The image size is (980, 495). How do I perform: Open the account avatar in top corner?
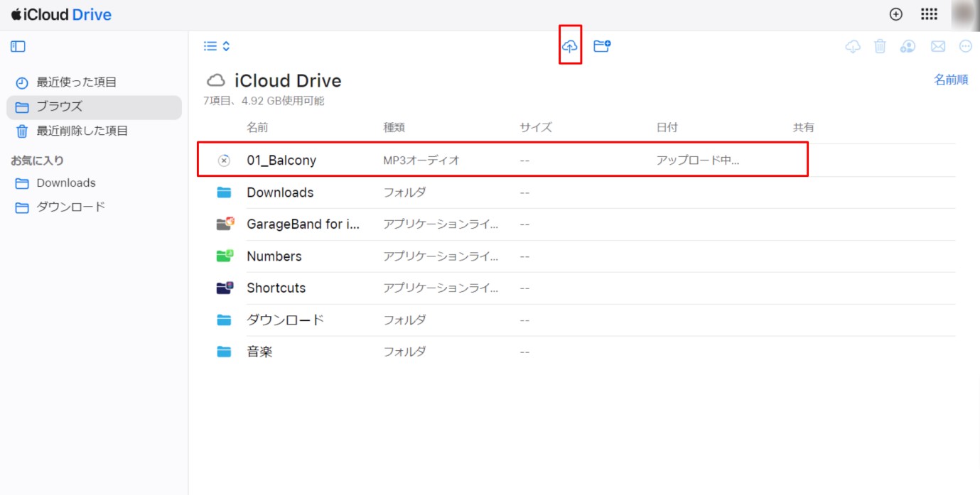coord(965,14)
